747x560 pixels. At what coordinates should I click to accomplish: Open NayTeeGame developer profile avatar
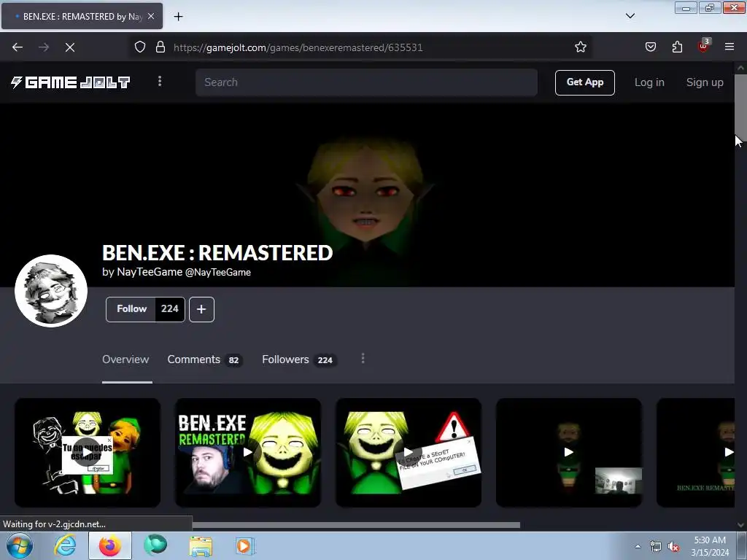click(51, 291)
